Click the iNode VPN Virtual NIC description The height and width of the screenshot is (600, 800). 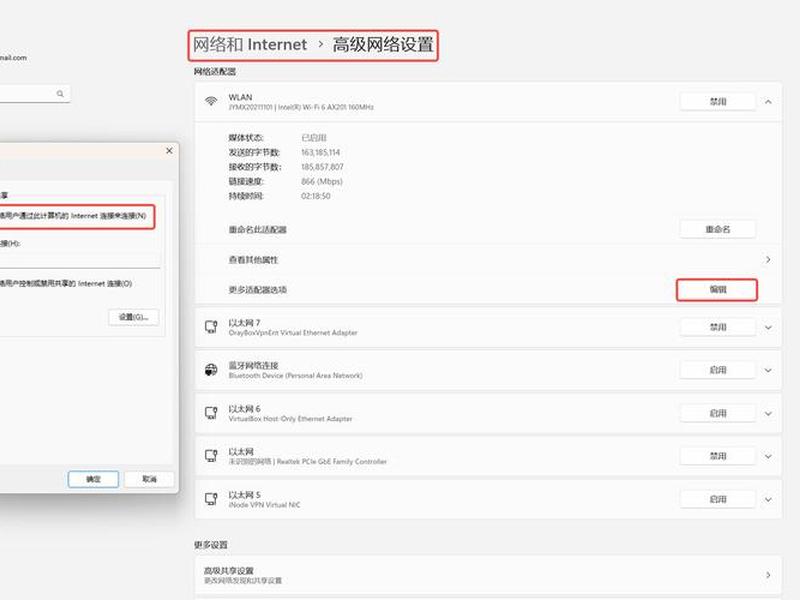264,505
